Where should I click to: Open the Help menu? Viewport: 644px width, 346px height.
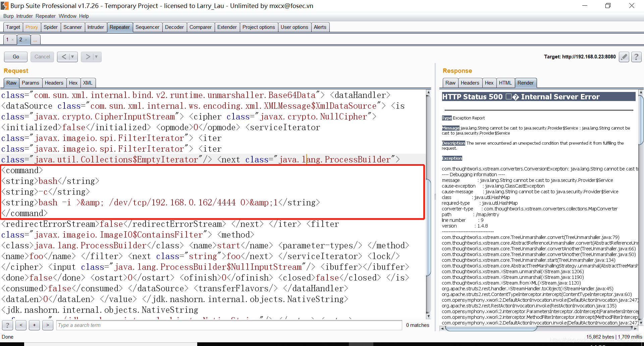tap(84, 16)
